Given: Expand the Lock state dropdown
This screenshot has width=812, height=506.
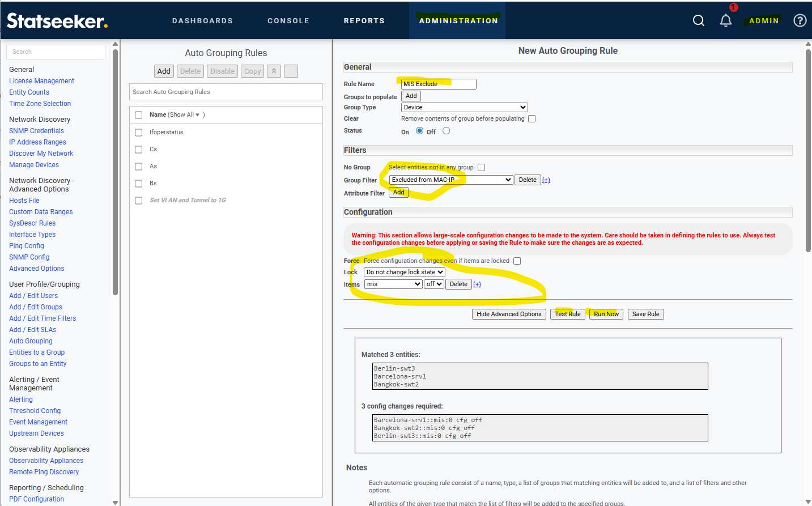Looking at the screenshot, I should pos(404,273).
